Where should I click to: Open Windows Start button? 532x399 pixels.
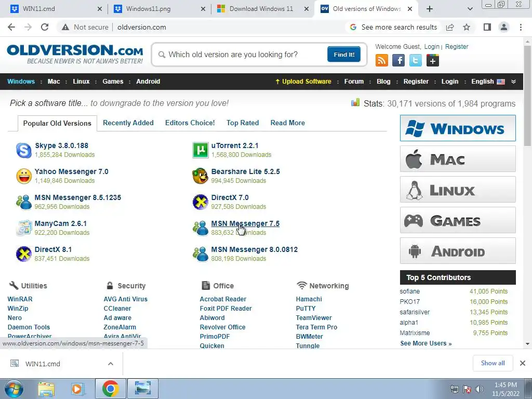[x=13, y=389]
